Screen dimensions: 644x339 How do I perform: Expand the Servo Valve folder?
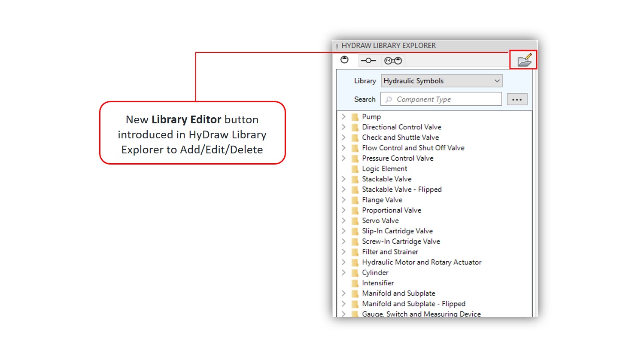coord(343,220)
